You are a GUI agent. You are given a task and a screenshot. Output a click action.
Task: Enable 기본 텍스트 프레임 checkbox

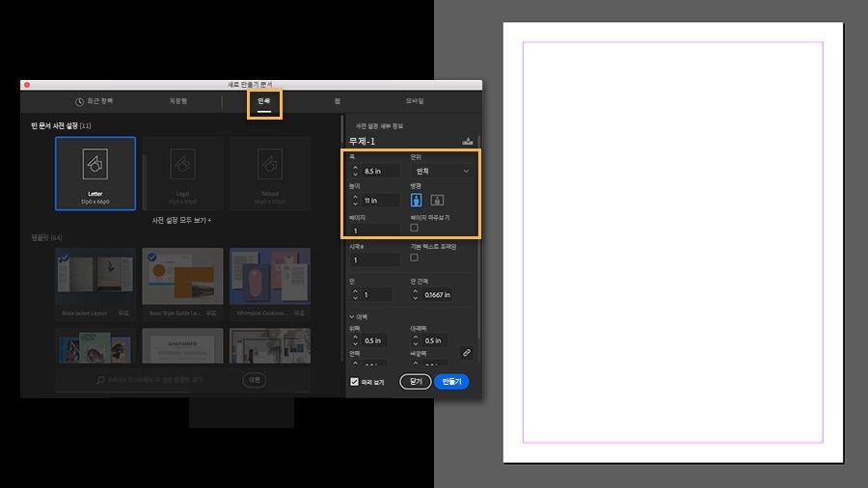(x=414, y=258)
